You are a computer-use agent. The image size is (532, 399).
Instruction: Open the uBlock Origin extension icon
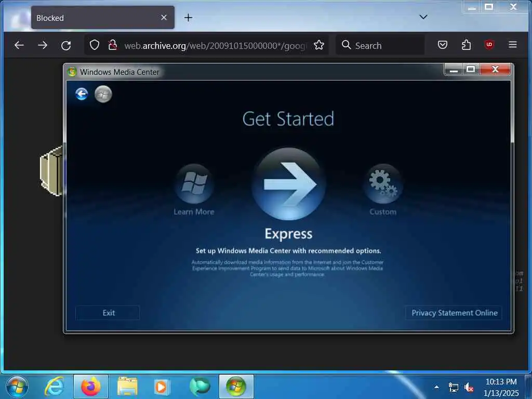tap(489, 45)
